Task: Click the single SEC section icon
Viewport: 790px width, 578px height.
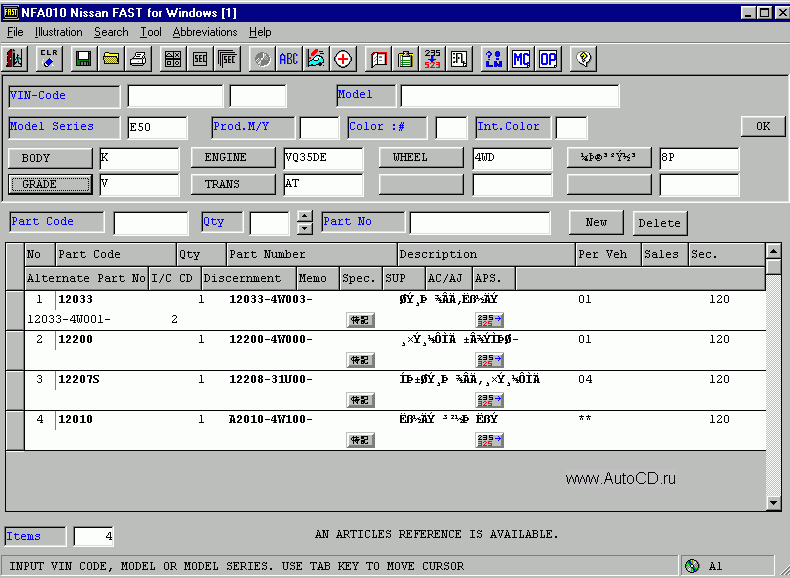Action: [x=200, y=59]
